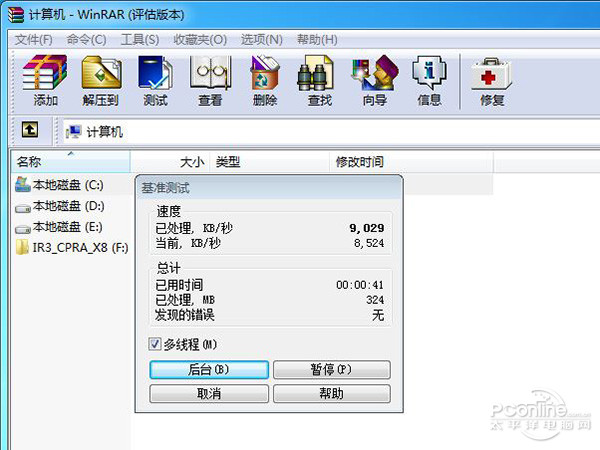This screenshot has height=450, width=600.
Task: Click the Local Disk (C:) drive icon
Action: pyautogui.click(x=23, y=184)
